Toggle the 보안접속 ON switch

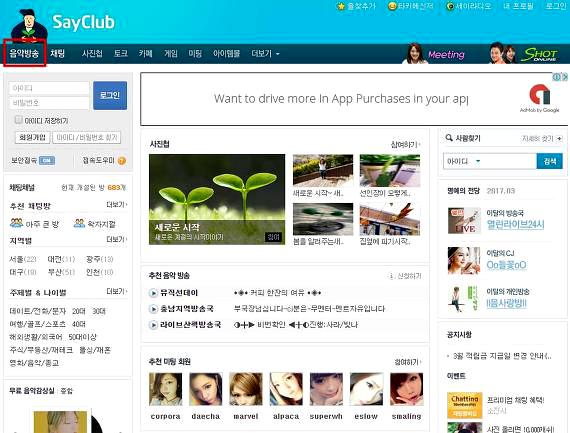point(47,160)
